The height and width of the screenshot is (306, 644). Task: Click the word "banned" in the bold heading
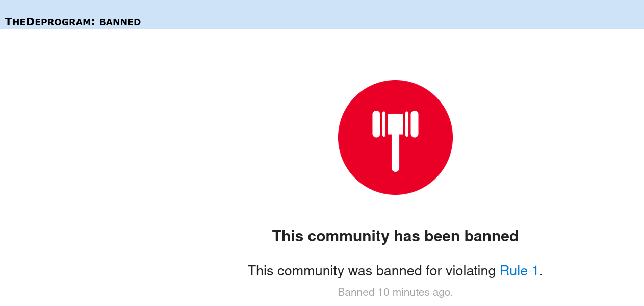[492, 236]
